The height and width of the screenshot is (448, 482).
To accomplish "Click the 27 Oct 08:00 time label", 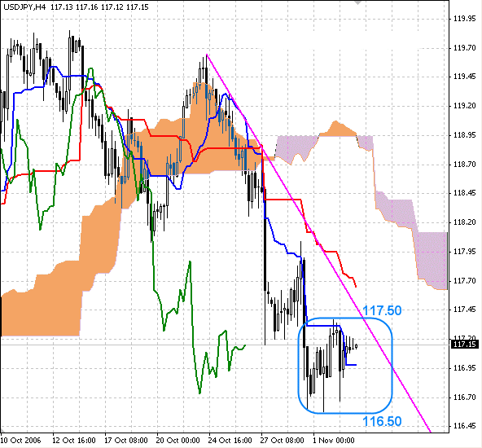I will click(283, 441).
